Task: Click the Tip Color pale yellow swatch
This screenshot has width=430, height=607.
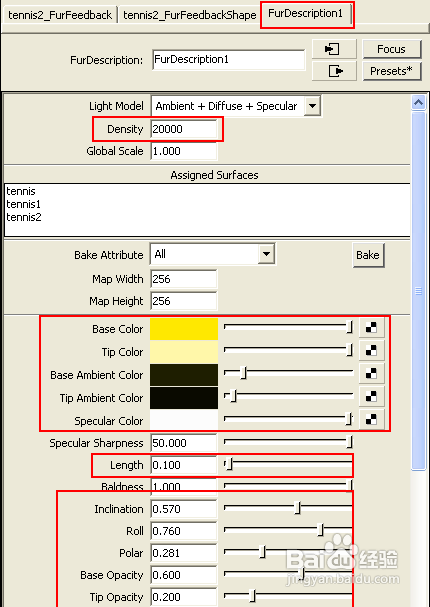Action: click(x=184, y=352)
